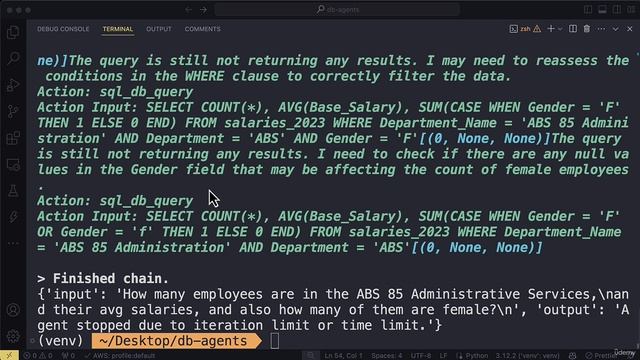Change indentation via Spaces: 4
640x360 pixels.
pyautogui.click(x=387, y=356)
